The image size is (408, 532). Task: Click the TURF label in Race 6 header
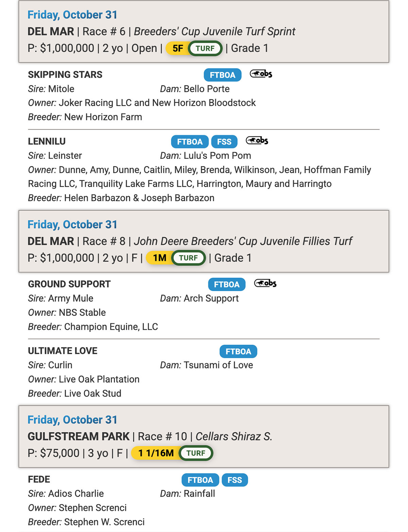(205, 48)
